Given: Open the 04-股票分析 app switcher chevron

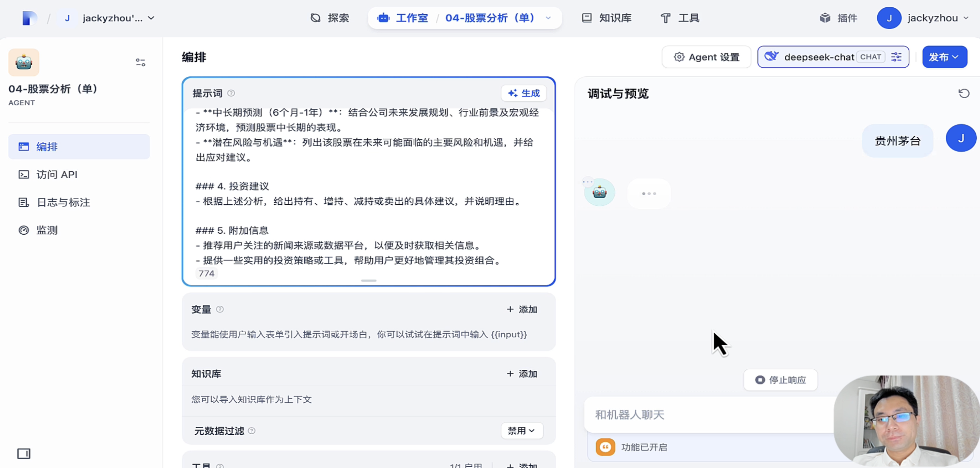Looking at the screenshot, I should 548,18.
